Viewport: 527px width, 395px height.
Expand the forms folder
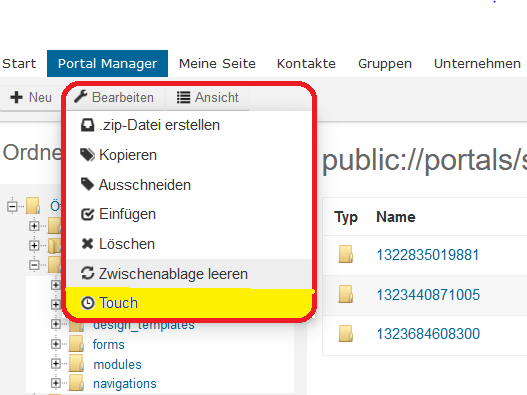click(x=56, y=344)
